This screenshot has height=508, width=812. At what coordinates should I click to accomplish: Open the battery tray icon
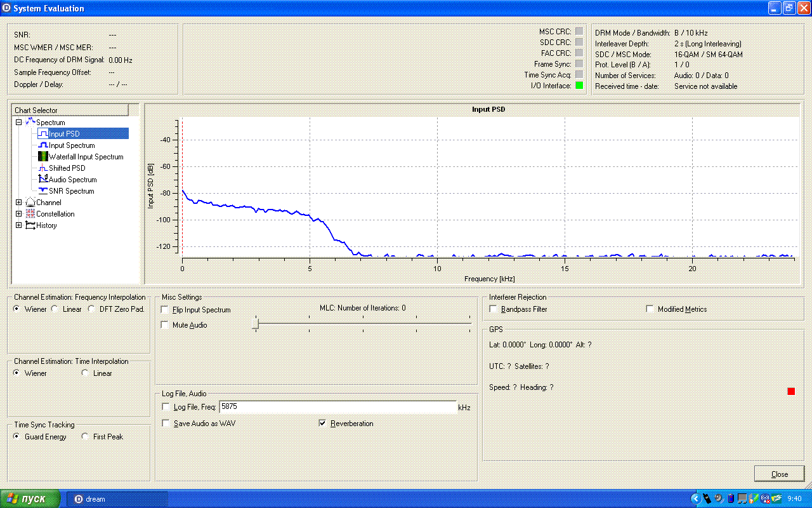[730, 498]
